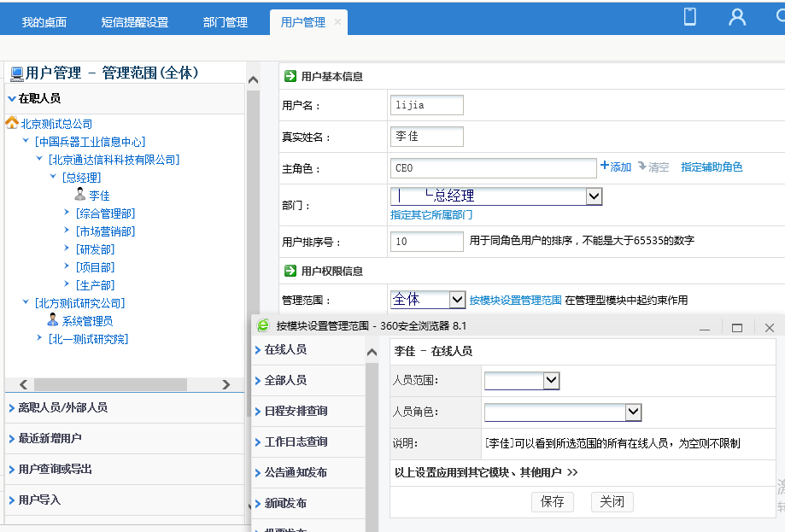Click the 指定辅助角色 link
The height and width of the screenshot is (532, 785).
click(712, 167)
